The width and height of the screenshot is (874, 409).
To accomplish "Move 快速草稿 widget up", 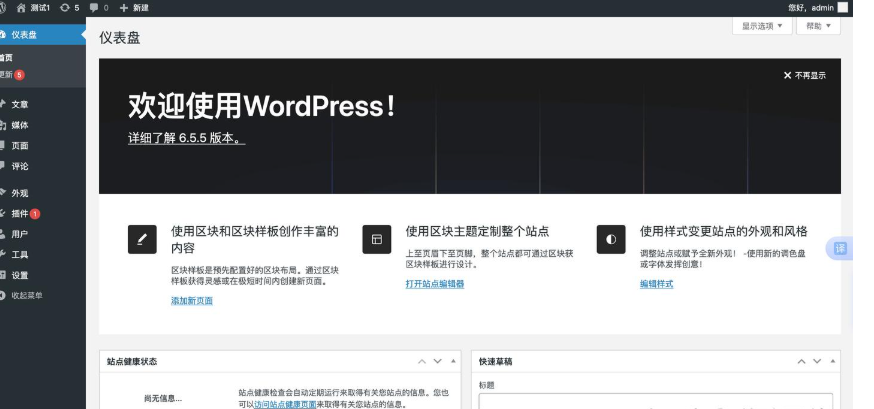I will coord(802,361).
